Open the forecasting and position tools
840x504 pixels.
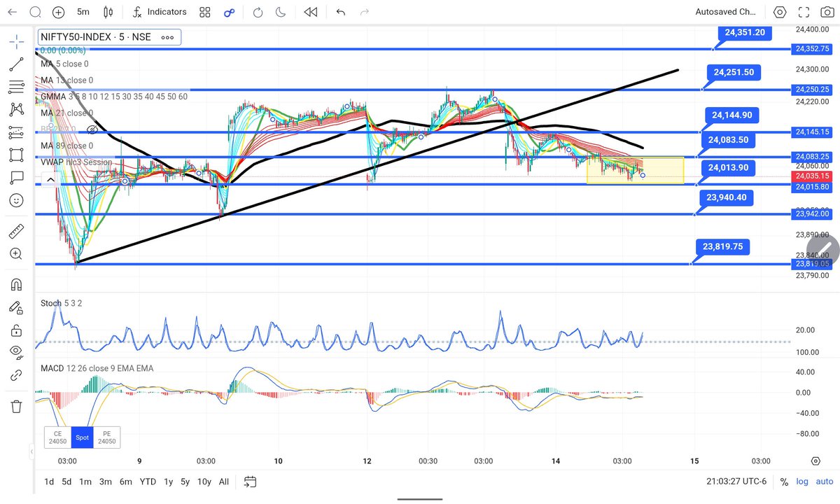click(16, 132)
